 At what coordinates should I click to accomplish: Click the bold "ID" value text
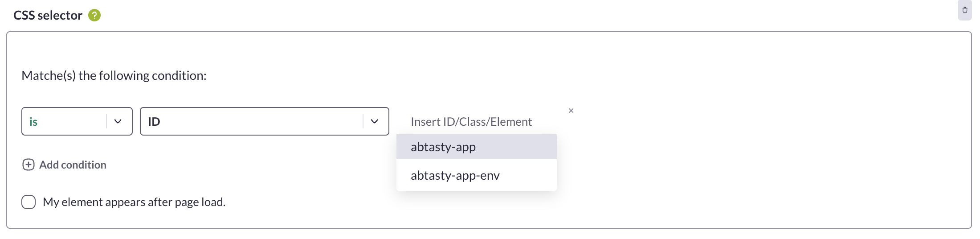(x=154, y=122)
